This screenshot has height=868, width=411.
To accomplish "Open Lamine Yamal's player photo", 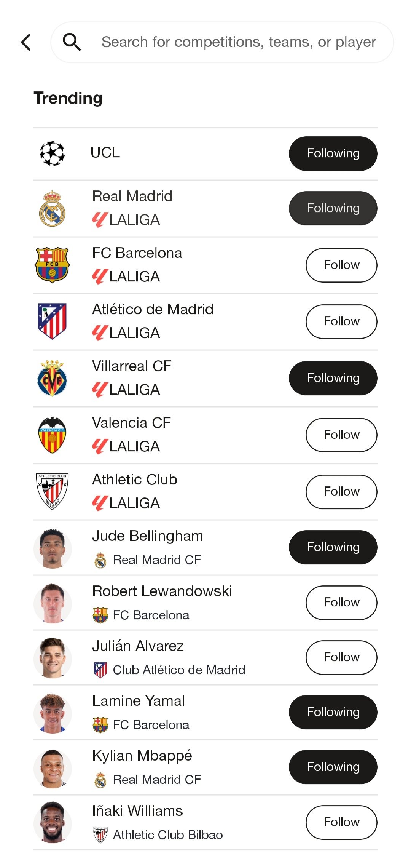I will [x=53, y=713].
